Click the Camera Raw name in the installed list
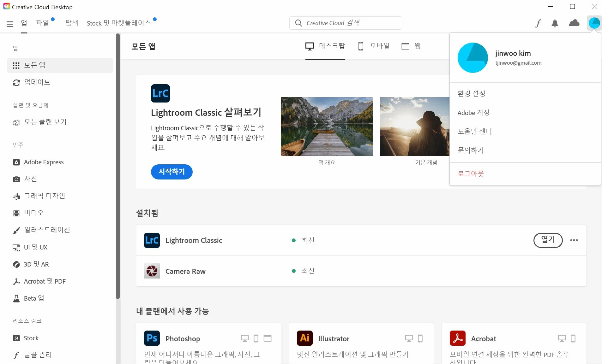Screen dimensions: 602x364 [185, 271]
